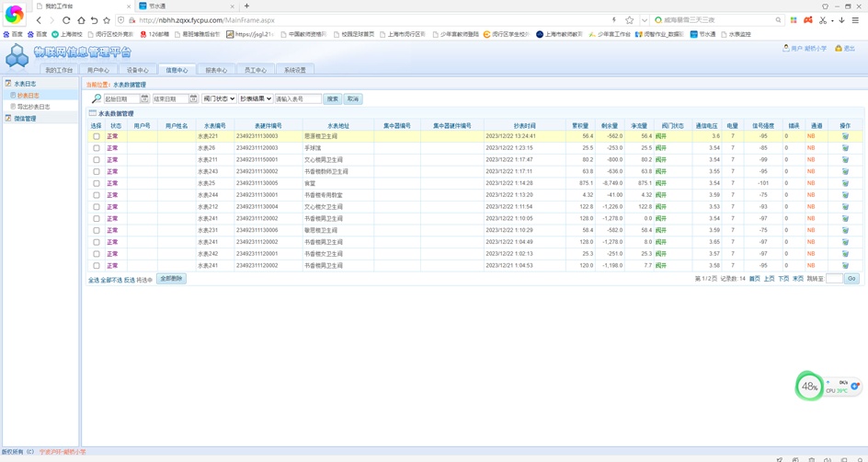Click the 末页 last page link
This screenshot has height=462, width=868.
coord(797,279)
